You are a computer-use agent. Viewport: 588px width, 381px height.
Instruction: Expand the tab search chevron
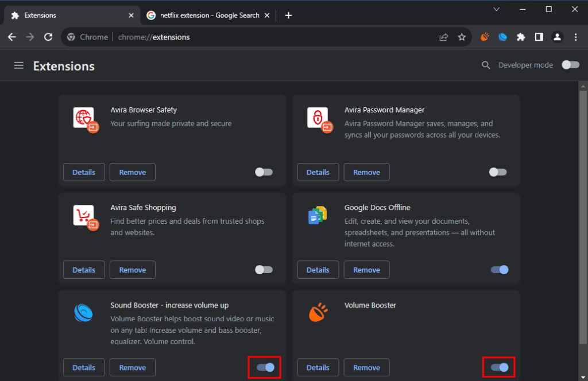497,9
